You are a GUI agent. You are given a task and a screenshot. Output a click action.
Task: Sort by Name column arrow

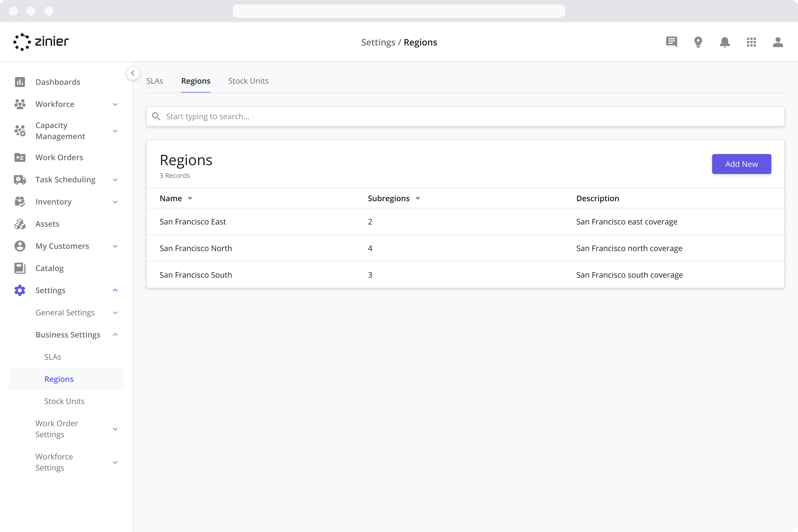pyautogui.click(x=190, y=198)
